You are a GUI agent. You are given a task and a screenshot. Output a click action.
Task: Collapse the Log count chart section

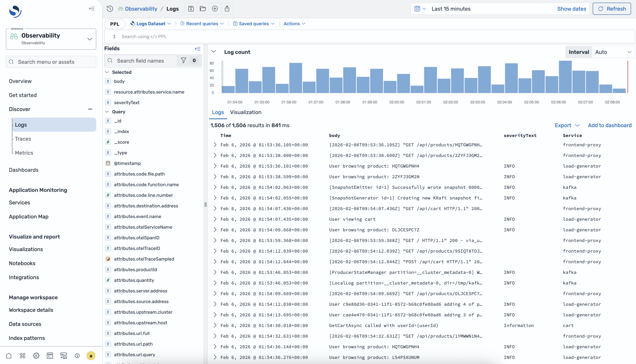point(214,51)
